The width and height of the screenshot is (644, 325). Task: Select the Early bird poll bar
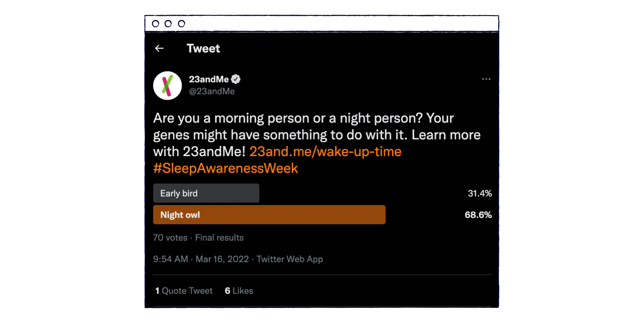tap(206, 193)
